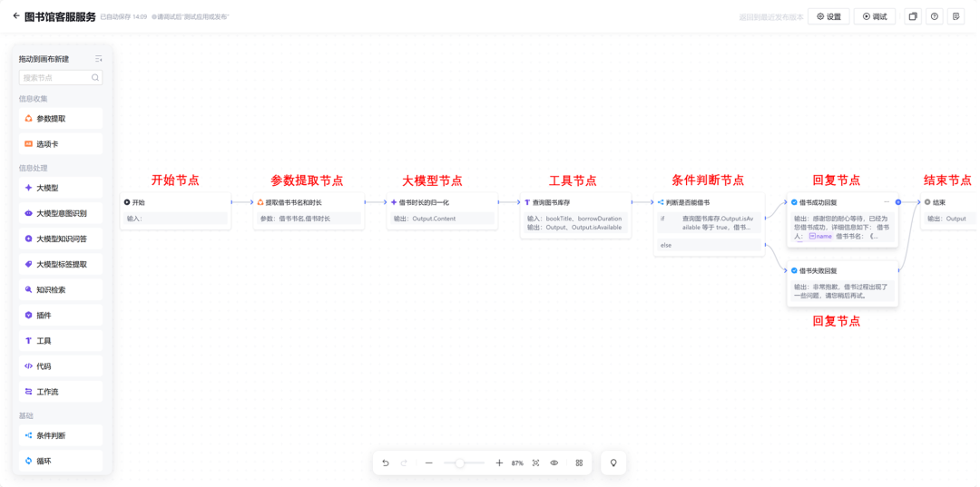Click the else branch row

pyautogui.click(x=710, y=246)
